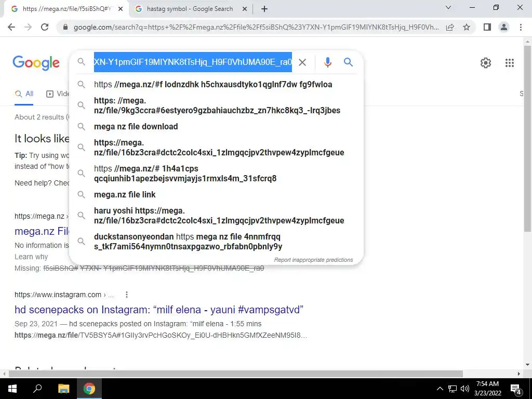Bookmark this page with the star icon
532x399 pixels.
point(467,27)
